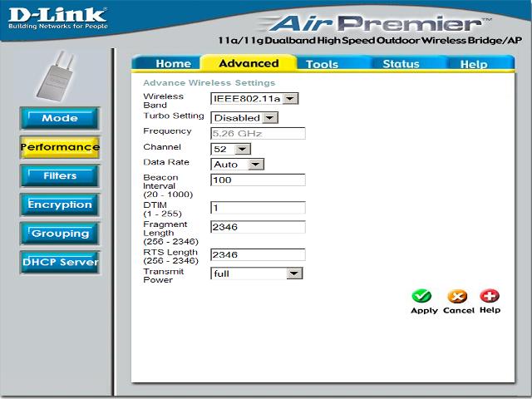Click the Beacon Interval input field
Screen dimensions: 532x399
(x=258, y=180)
